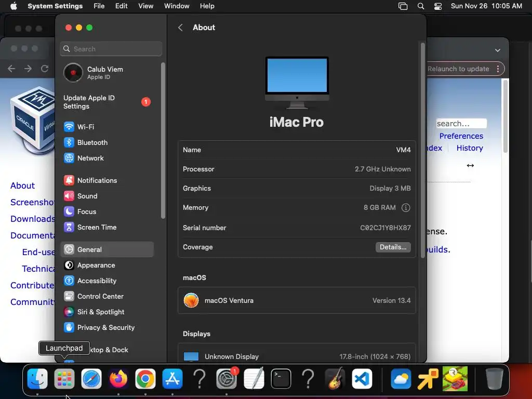Open the File menu

99,6
